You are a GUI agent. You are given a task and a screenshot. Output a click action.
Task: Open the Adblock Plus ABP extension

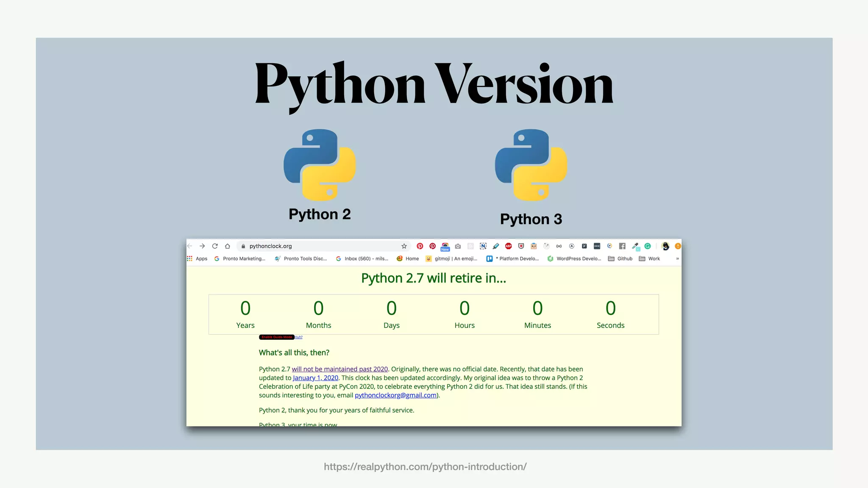pyautogui.click(x=509, y=246)
